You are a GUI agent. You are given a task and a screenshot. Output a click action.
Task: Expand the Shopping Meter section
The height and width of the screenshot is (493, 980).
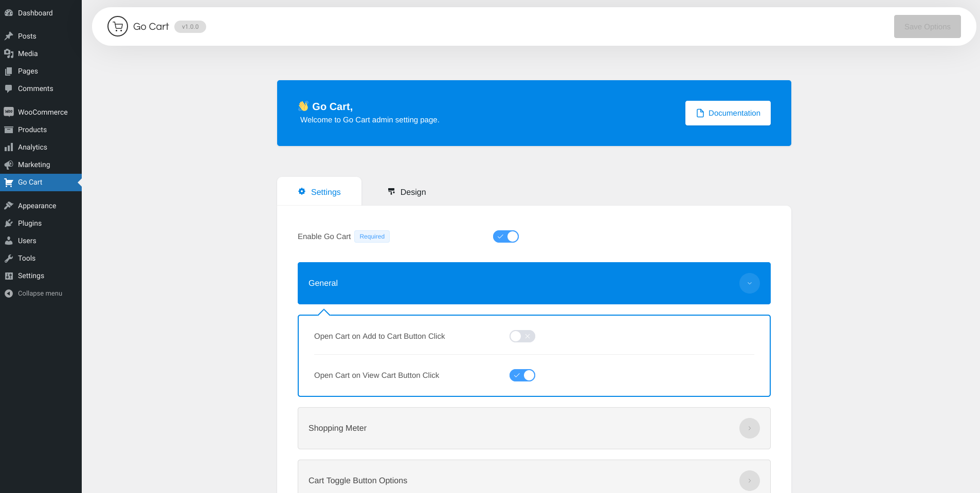point(749,428)
